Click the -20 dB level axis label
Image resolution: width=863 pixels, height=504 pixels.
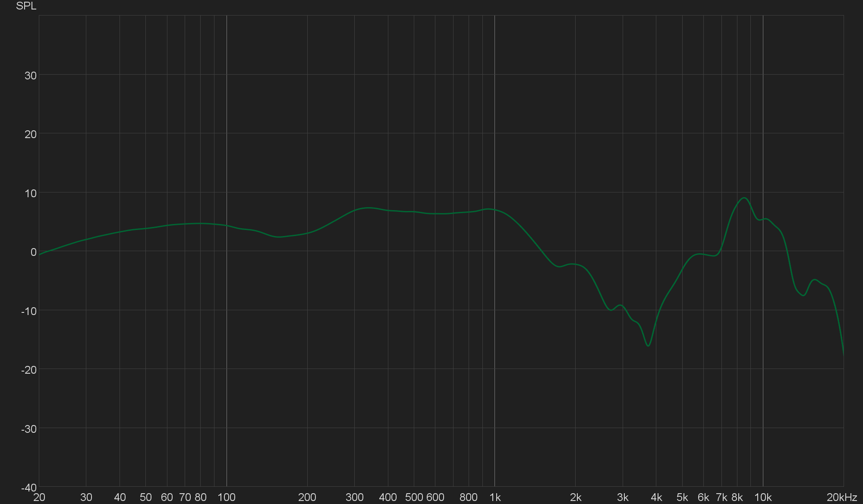click(29, 370)
